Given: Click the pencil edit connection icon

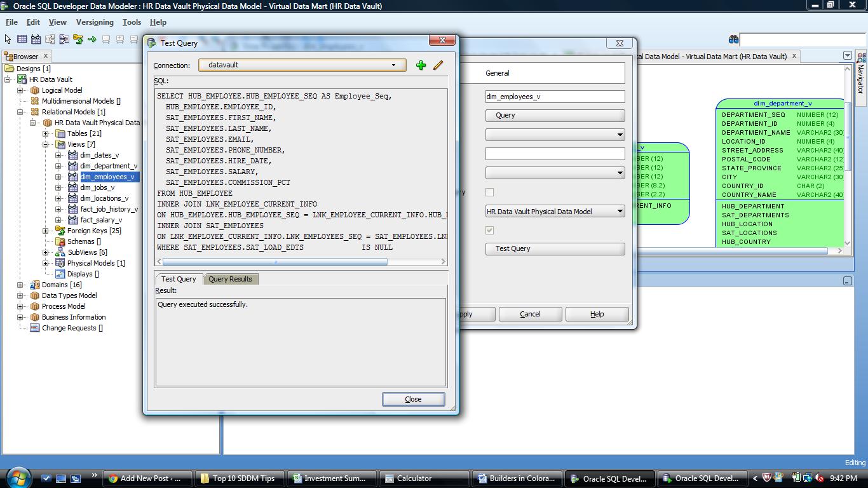Looking at the screenshot, I should coord(438,65).
